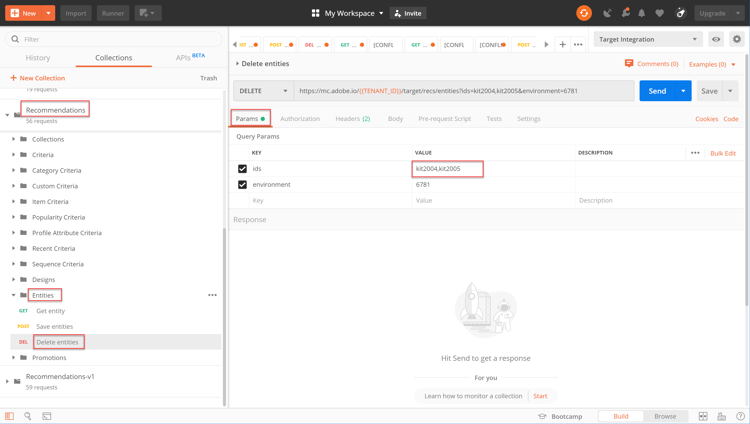Open the help question mark icon
Screen dimensions: 750x424
click(740, 416)
